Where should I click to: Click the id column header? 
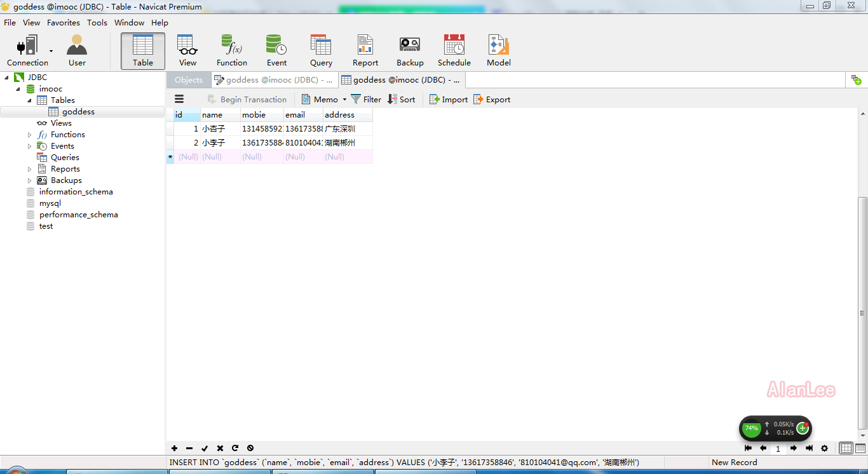(x=187, y=115)
